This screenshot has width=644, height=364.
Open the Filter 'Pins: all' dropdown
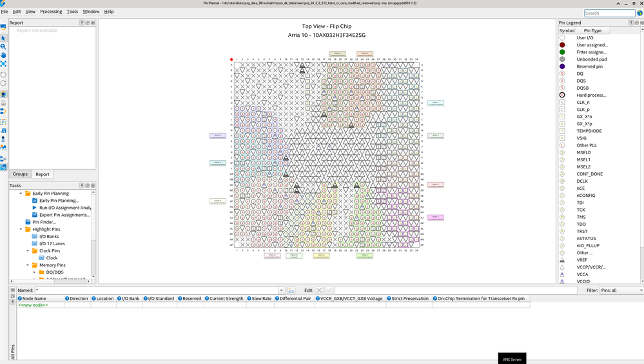tap(621, 290)
